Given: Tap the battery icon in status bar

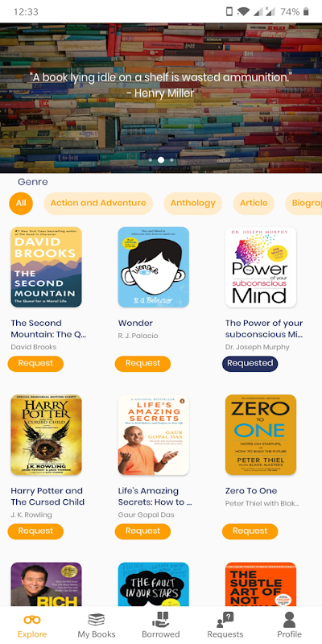Looking at the screenshot, I should coord(306,12).
